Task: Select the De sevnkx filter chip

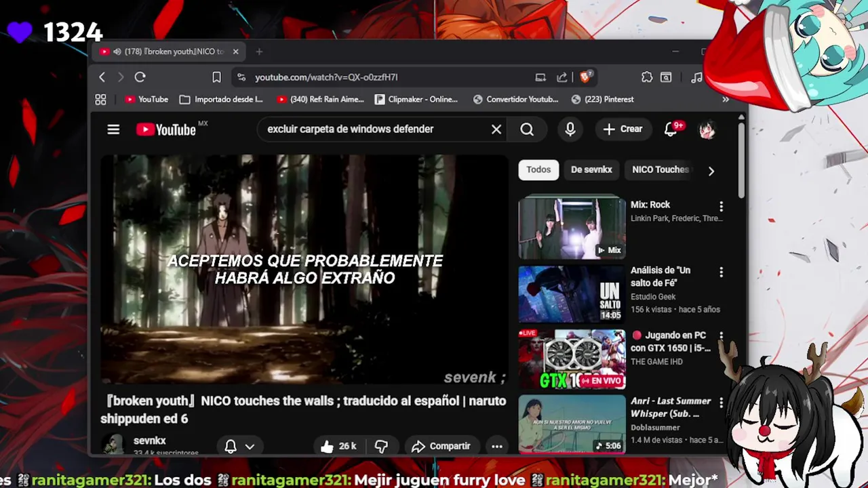Action: 591,169
